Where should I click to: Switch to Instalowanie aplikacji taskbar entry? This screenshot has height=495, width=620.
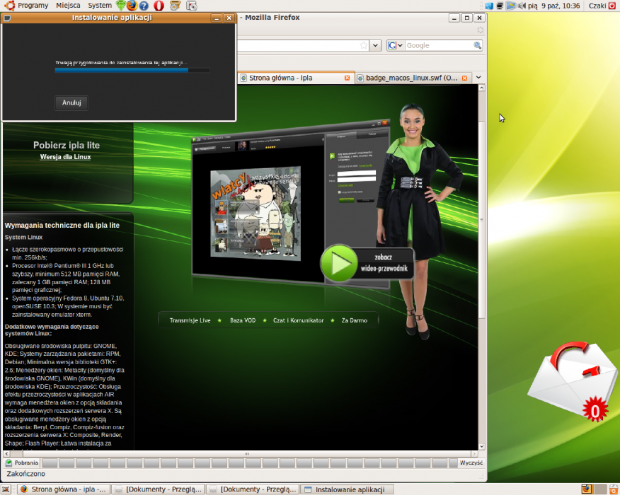pyautogui.click(x=347, y=489)
